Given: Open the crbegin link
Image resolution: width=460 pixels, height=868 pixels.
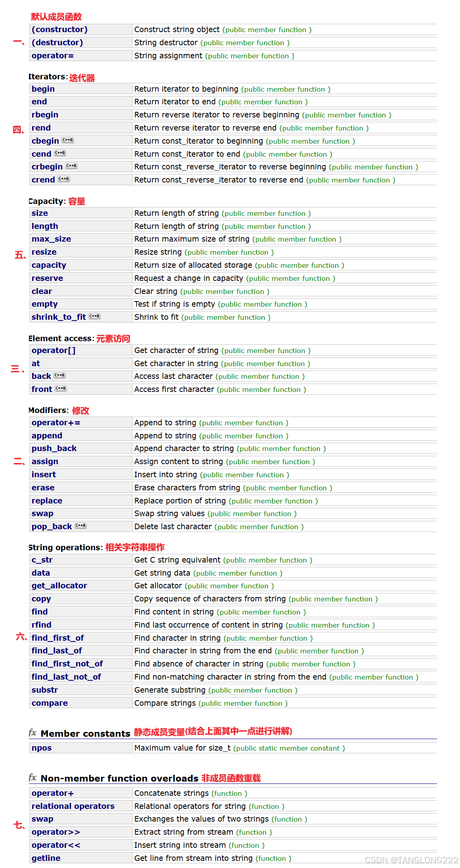Looking at the screenshot, I should click(47, 167).
